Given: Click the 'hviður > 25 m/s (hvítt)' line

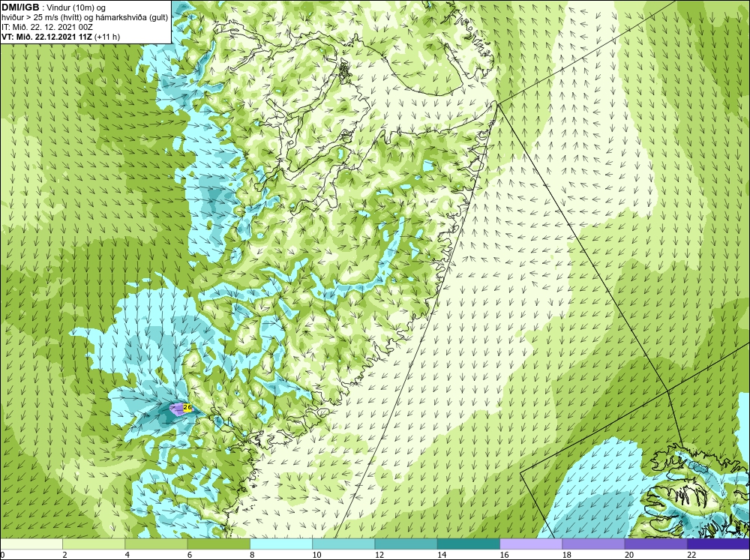Looking at the screenshot, I should [40, 18].
